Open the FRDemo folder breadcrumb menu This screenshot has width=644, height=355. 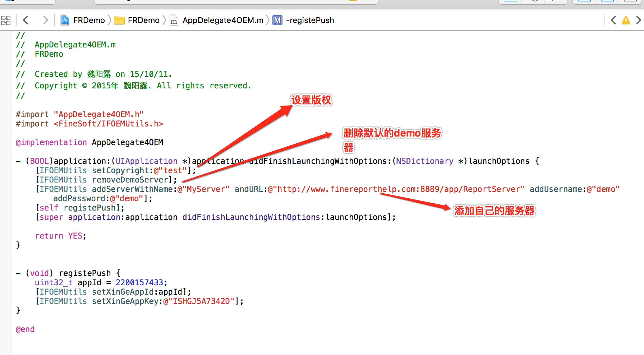(x=137, y=20)
